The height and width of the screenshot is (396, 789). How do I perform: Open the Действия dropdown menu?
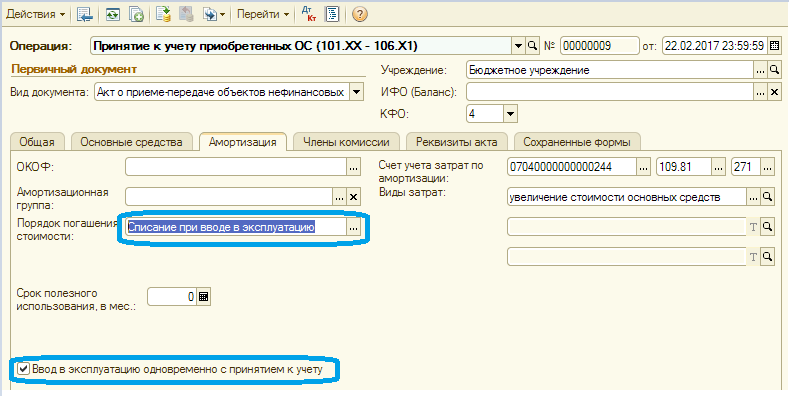pos(35,15)
